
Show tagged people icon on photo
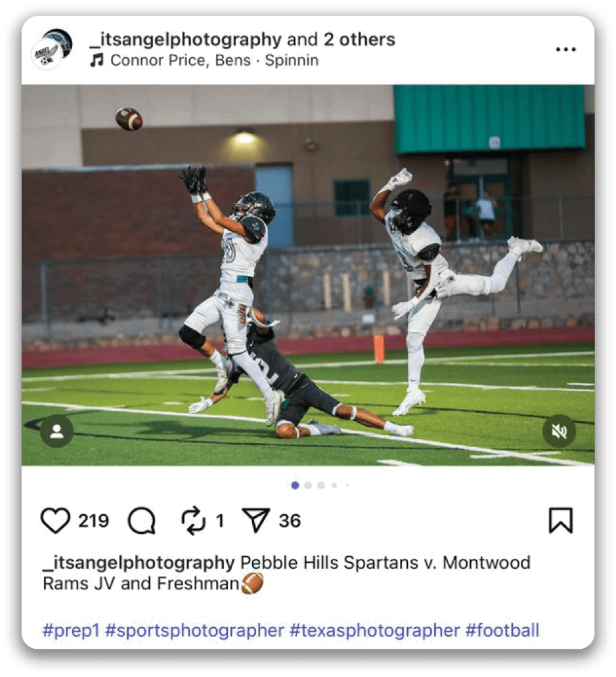click(56, 431)
